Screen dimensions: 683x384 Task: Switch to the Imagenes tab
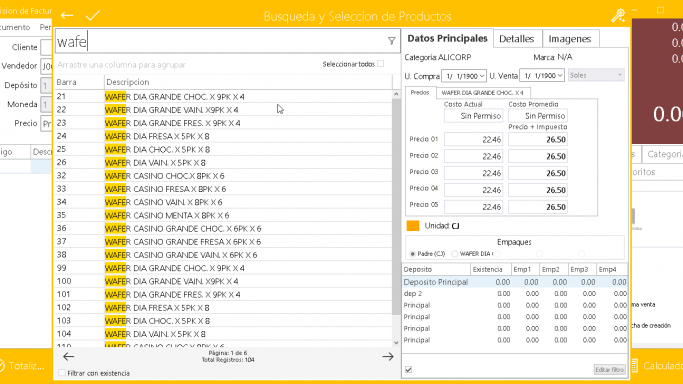pyautogui.click(x=570, y=39)
